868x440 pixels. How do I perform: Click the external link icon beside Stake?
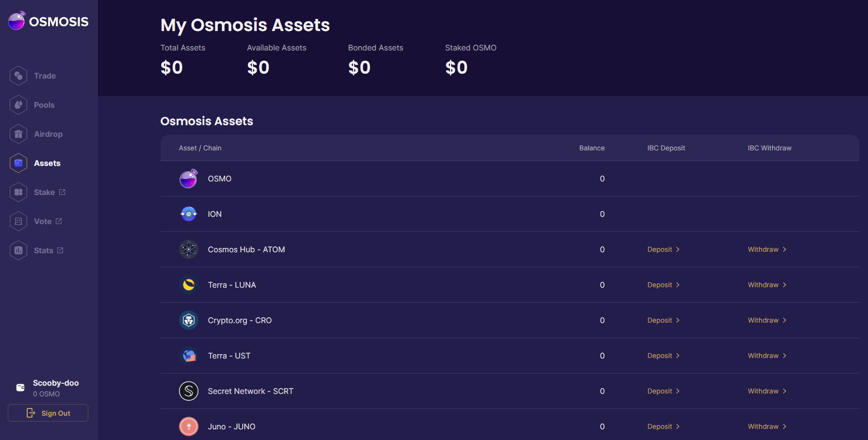click(x=62, y=192)
